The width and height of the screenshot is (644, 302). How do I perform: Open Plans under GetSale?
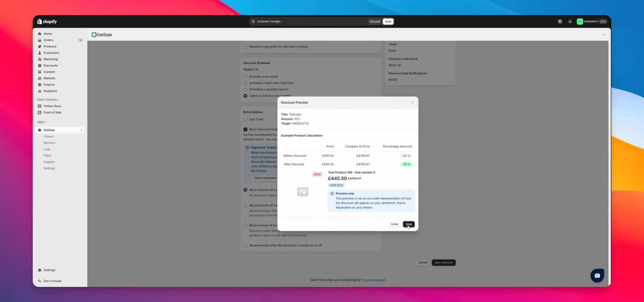pos(47,156)
